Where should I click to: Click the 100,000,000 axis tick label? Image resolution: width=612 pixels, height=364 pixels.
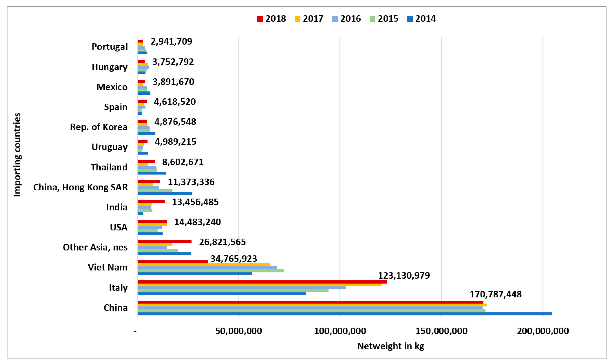(x=340, y=331)
